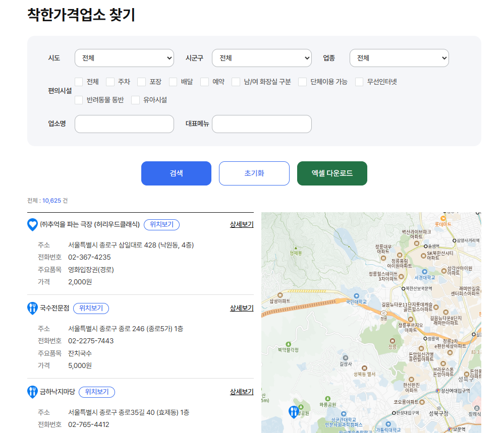Click 정릉역 station marker on map

425,339
